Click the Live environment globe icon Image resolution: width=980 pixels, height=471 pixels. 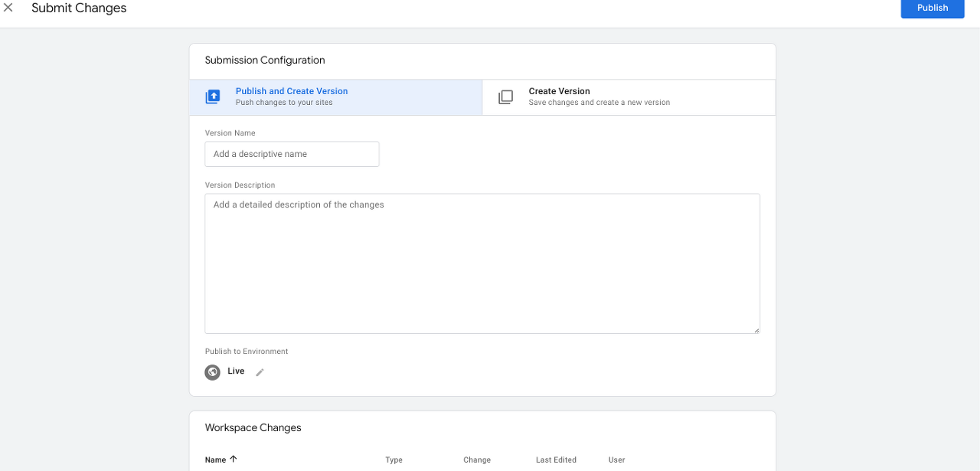[213, 372]
